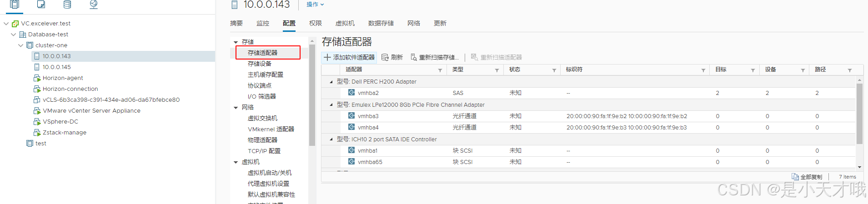The height and width of the screenshot is (204, 868).
Task: Open TCP/IP 配置 settings page
Action: (x=264, y=151)
